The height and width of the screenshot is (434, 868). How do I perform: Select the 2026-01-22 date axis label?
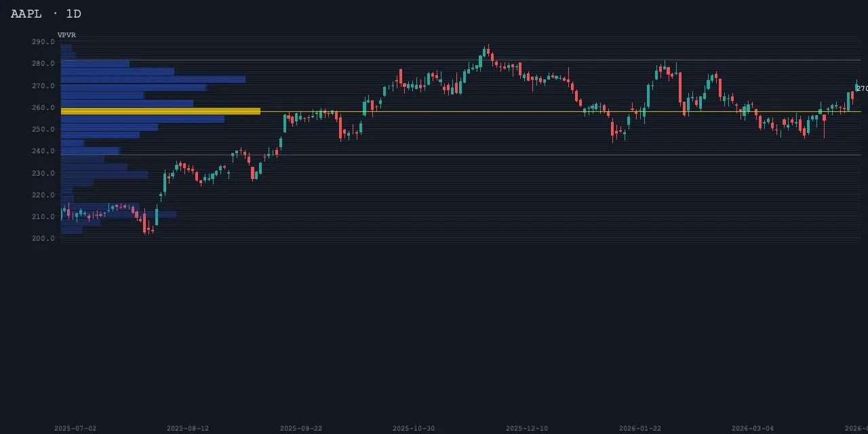click(640, 429)
